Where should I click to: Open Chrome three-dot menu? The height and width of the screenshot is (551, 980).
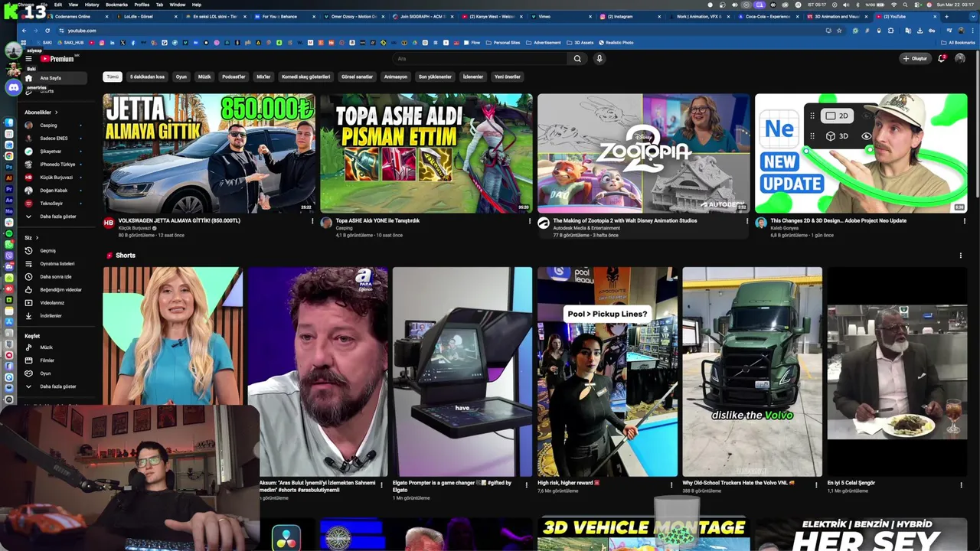[972, 31]
